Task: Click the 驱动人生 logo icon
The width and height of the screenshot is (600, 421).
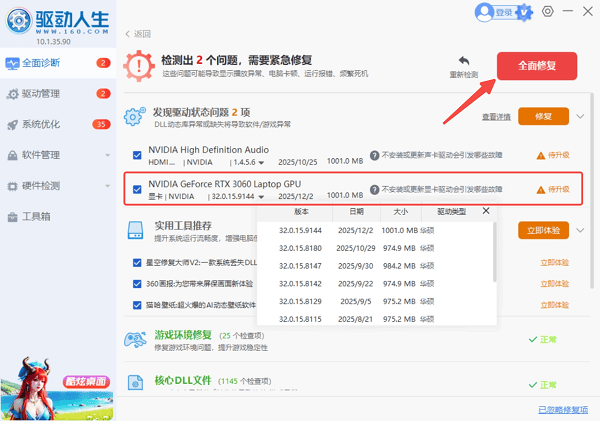Action: tap(18, 20)
